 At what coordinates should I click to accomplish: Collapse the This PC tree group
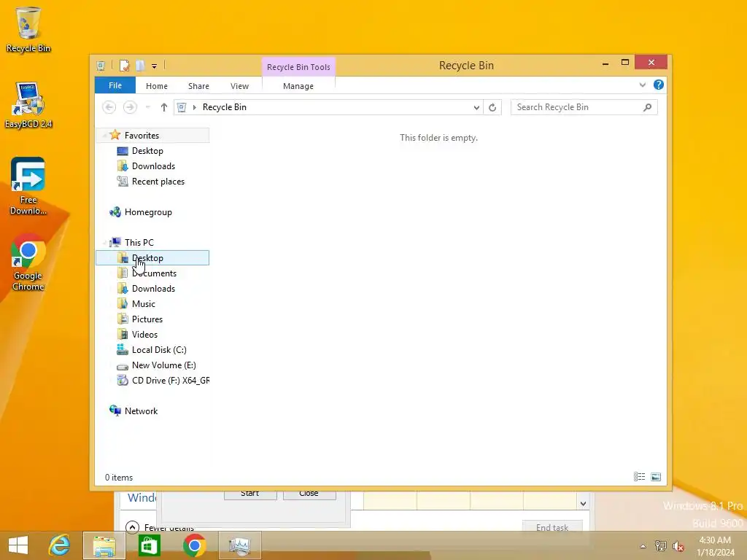(x=104, y=243)
